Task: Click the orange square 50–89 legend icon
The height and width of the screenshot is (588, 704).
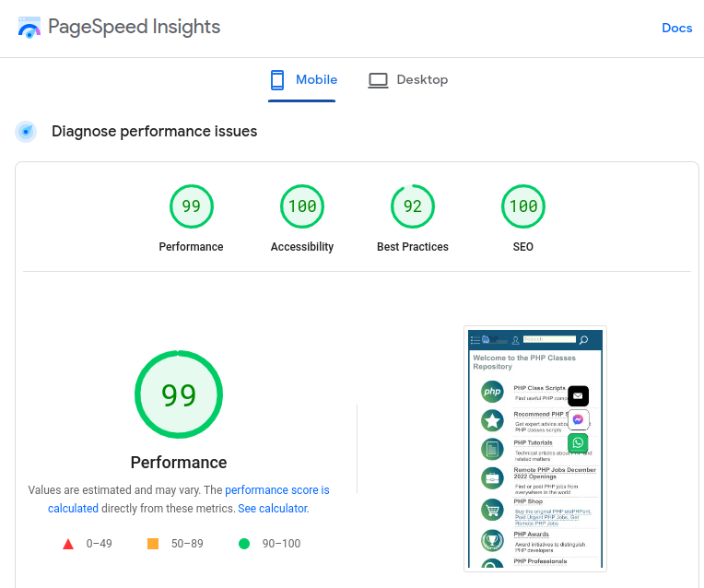Action: point(153,544)
